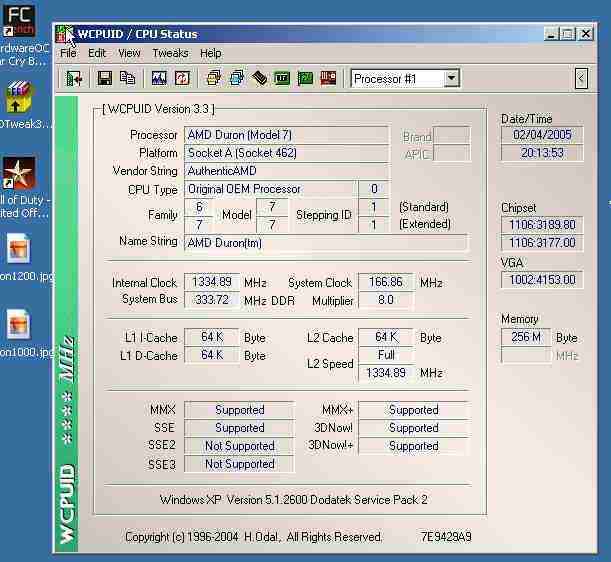Click the clock graph toolbar icon

[159, 78]
